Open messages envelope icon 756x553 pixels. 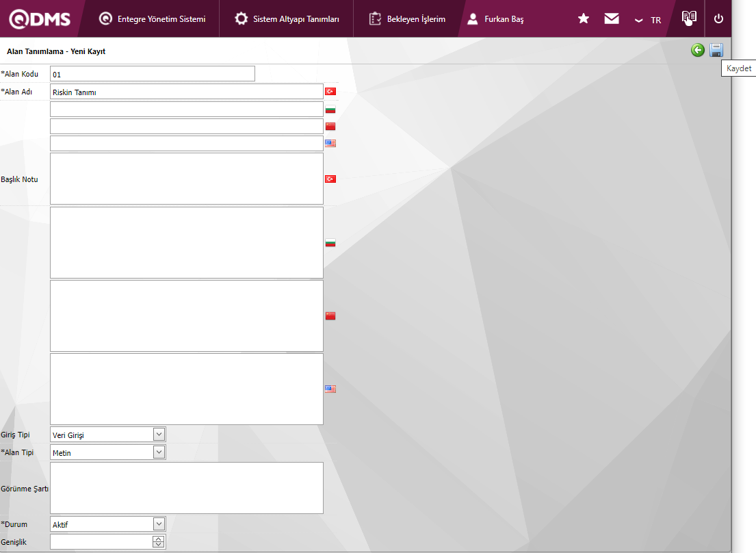tap(612, 18)
